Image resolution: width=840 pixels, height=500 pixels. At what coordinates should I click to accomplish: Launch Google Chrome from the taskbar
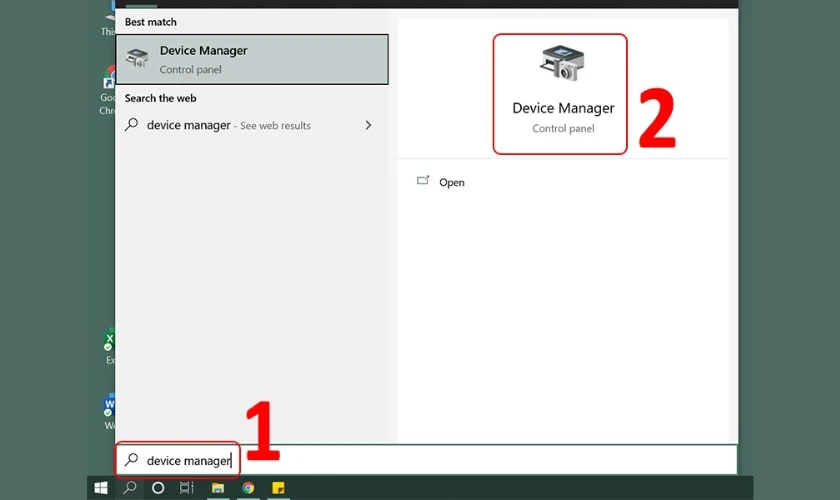[x=248, y=488]
